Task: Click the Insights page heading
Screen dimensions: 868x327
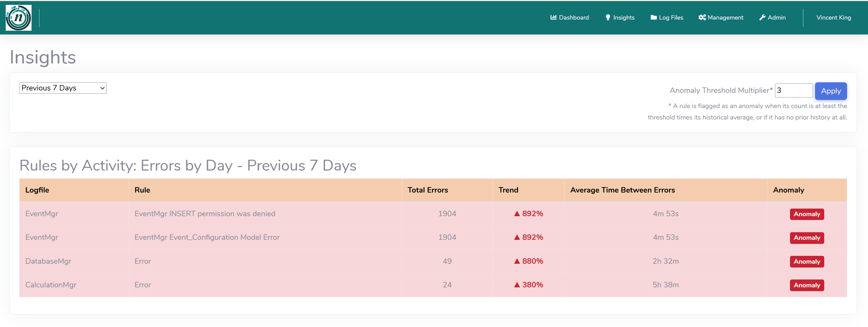Action: 43,57
